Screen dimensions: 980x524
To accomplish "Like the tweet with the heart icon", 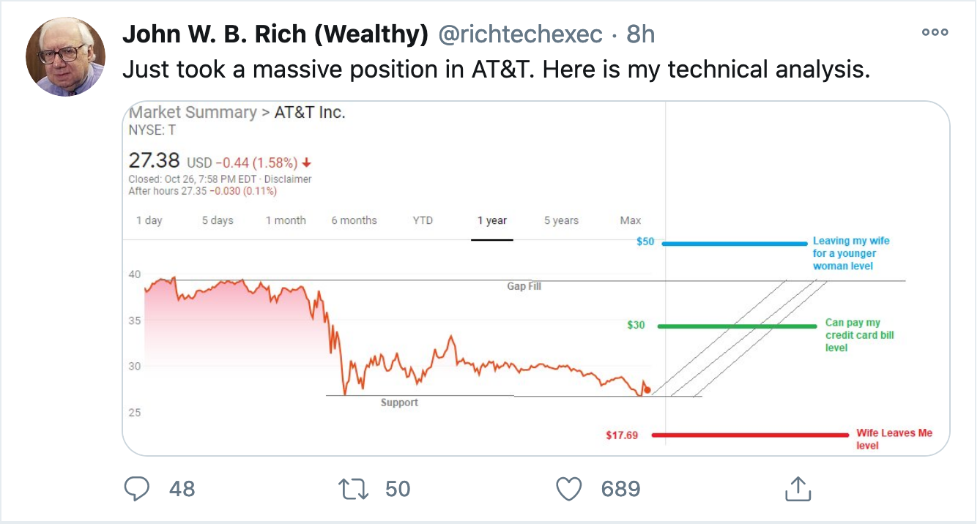I will coord(569,488).
